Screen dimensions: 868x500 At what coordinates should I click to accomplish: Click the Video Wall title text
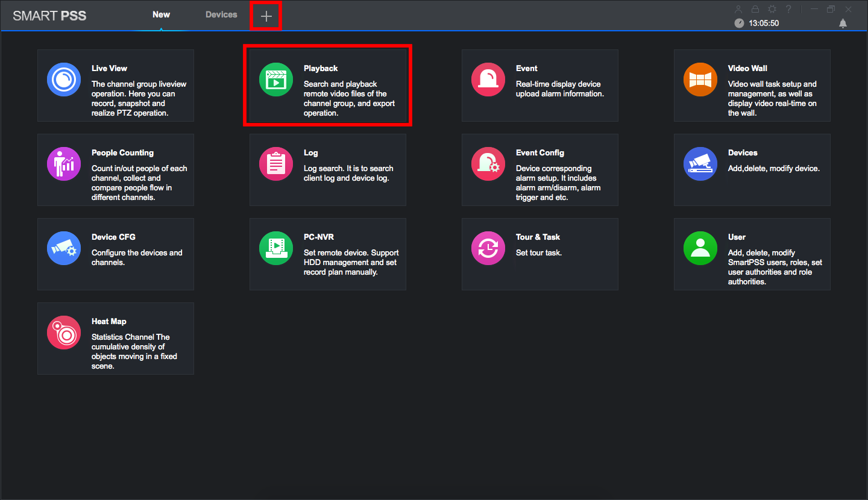pos(747,68)
